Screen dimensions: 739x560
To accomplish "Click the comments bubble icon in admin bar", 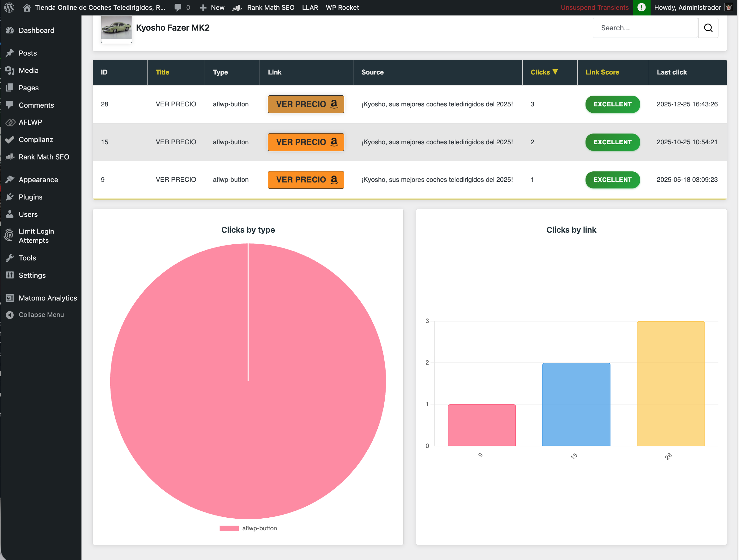I will pos(178,7).
